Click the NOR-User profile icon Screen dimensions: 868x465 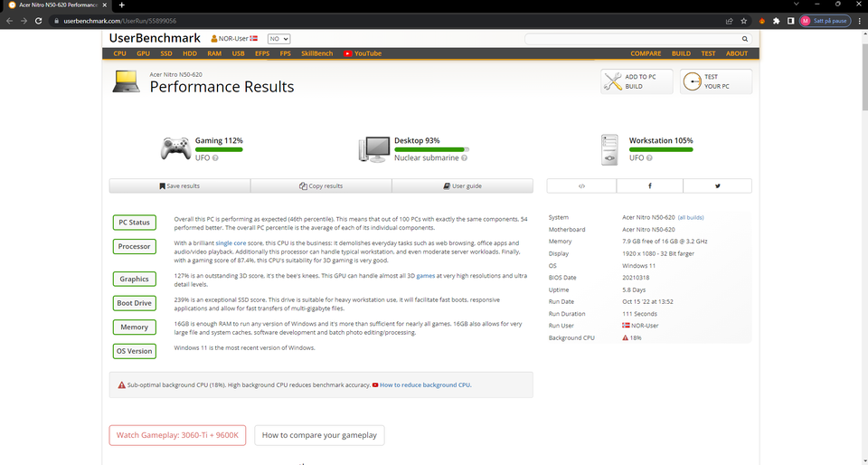[x=213, y=39]
